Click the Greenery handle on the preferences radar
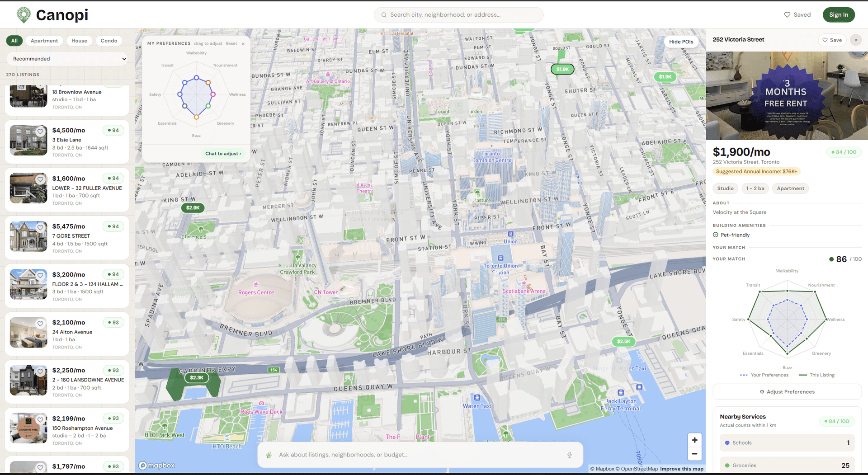This screenshot has width=868, height=475. click(208, 106)
